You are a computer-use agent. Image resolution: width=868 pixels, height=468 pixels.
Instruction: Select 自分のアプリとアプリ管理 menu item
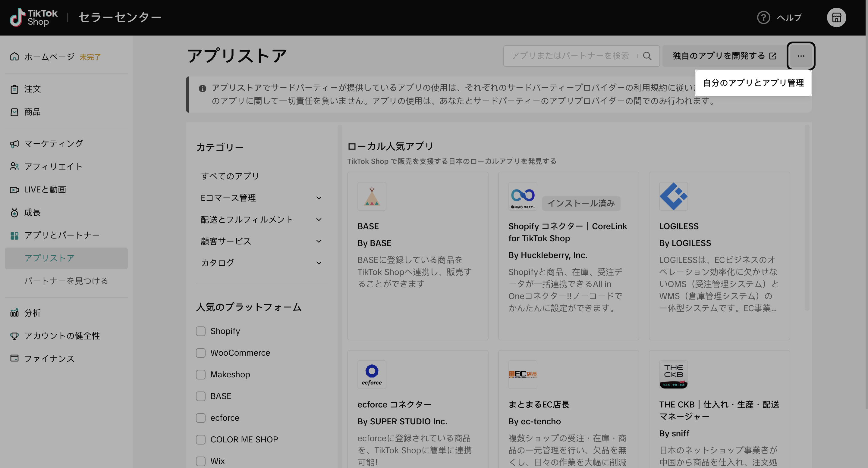753,83
